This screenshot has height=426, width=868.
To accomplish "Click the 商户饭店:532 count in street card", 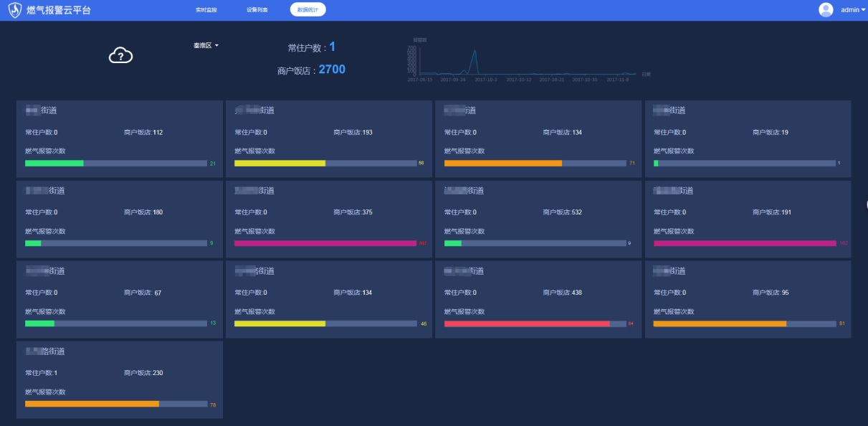I will (563, 212).
